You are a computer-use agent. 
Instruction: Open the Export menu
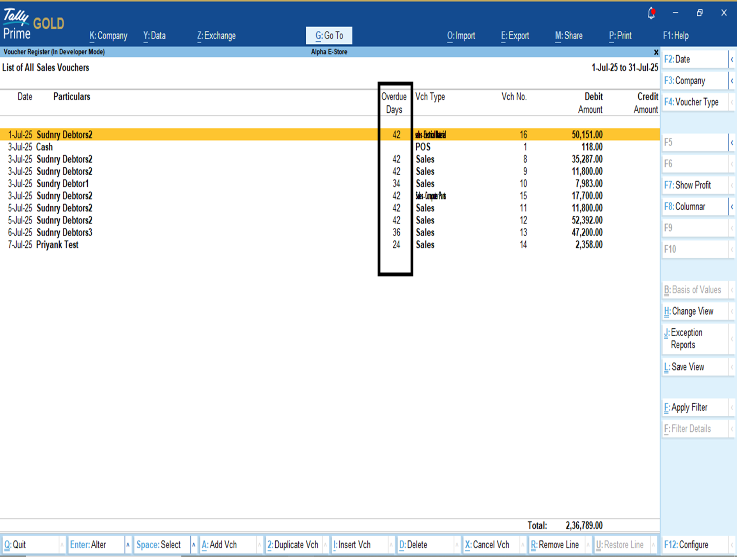515,36
